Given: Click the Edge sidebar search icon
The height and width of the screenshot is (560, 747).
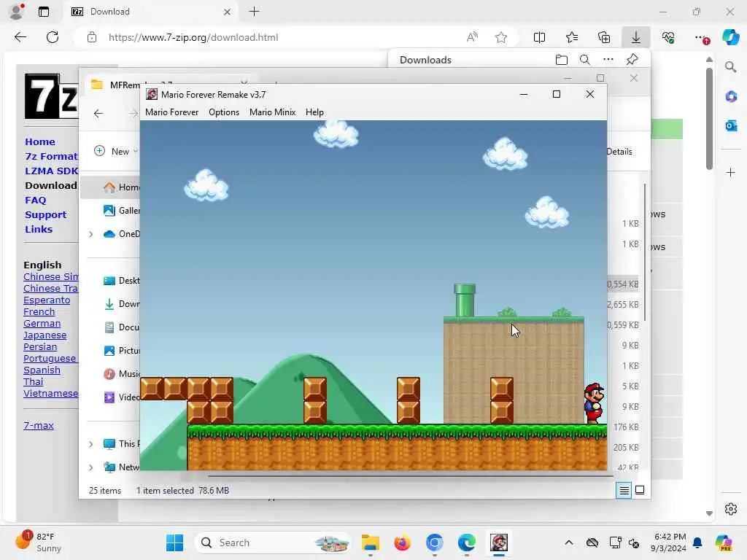Looking at the screenshot, I should pyautogui.click(x=731, y=66).
